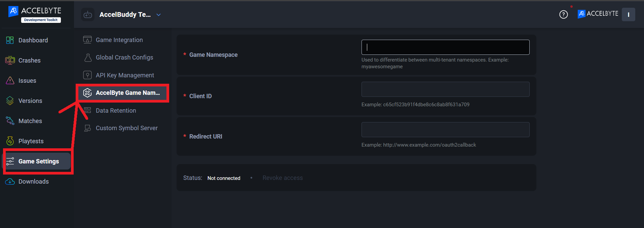Click the AccelBuddy game title text

click(x=125, y=14)
